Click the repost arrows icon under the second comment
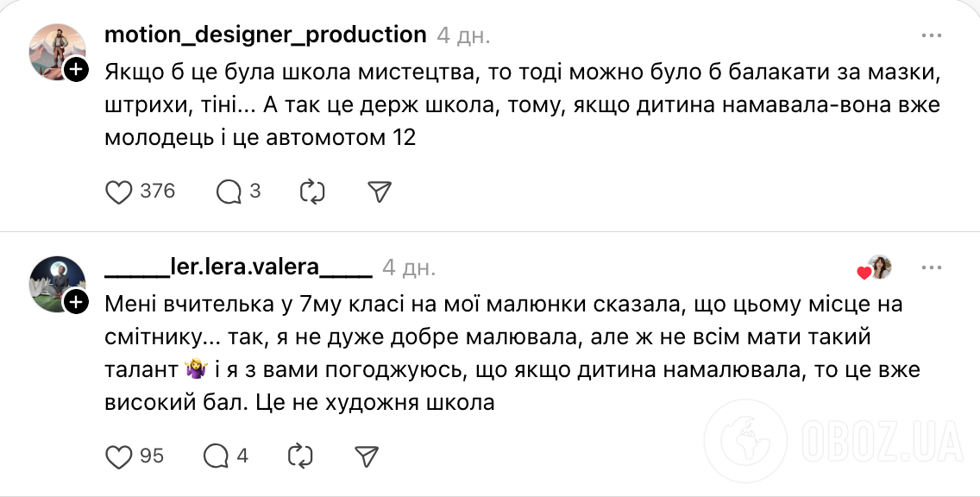 [x=299, y=456]
